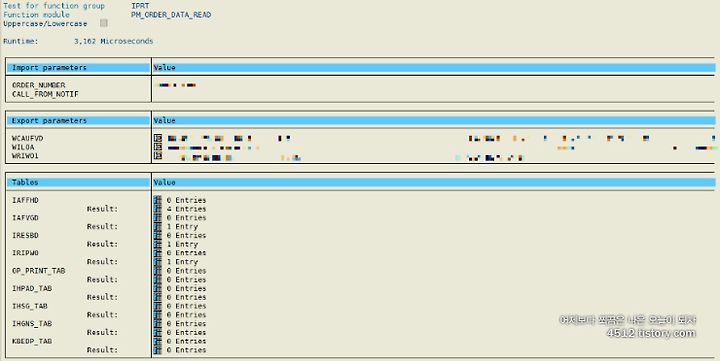
Task: Open the WRIWO1 structure detail icon
Action: 158,156
